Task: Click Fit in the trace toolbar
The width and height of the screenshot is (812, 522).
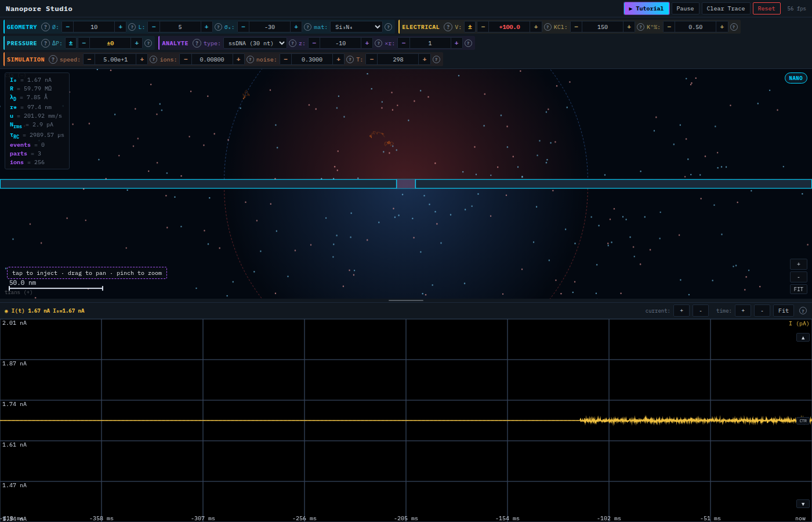Action: 784,311
